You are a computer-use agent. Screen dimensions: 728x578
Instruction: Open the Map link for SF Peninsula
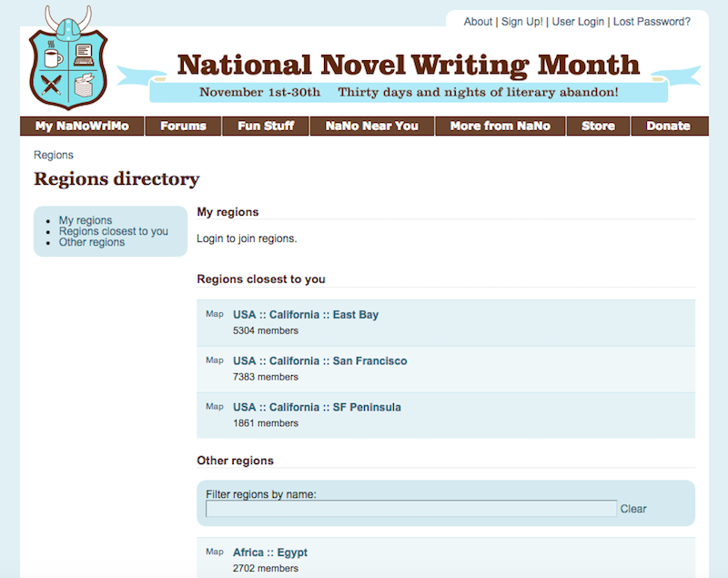(x=215, y=407)
